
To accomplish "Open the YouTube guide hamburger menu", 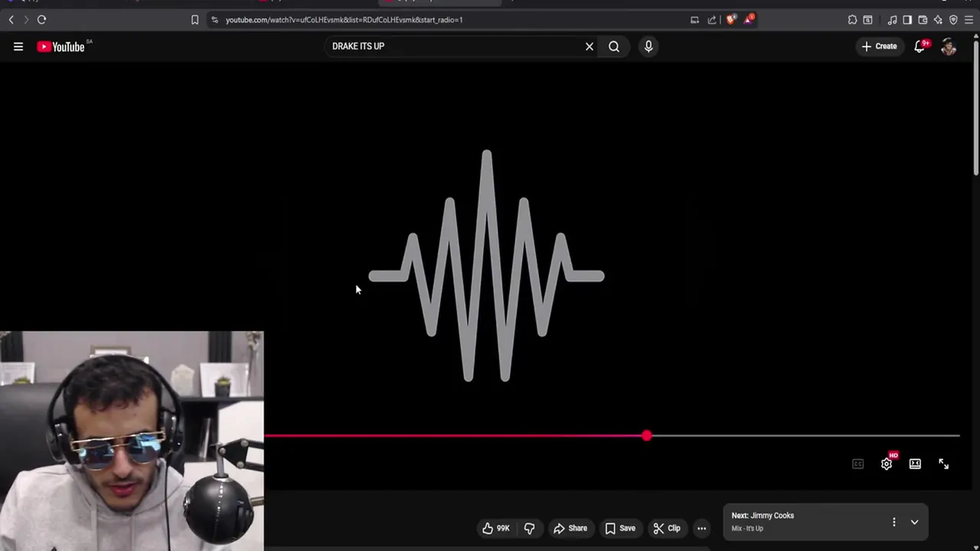I will 18,47.
